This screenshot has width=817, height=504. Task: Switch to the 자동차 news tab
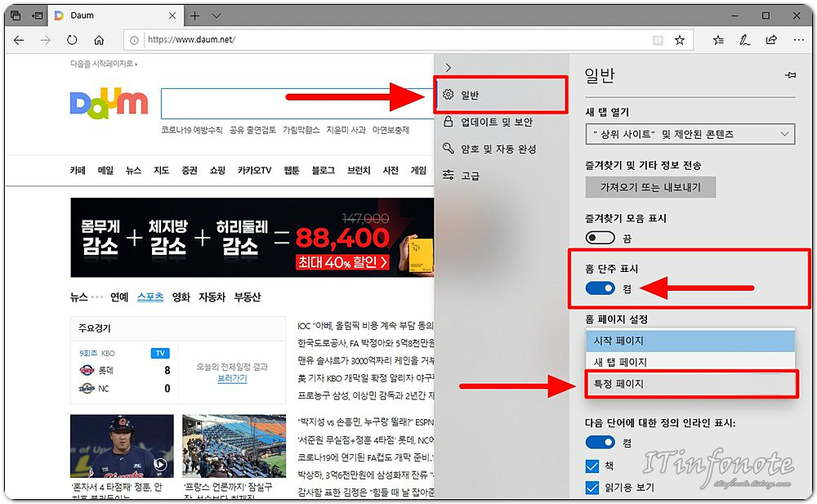212,297
